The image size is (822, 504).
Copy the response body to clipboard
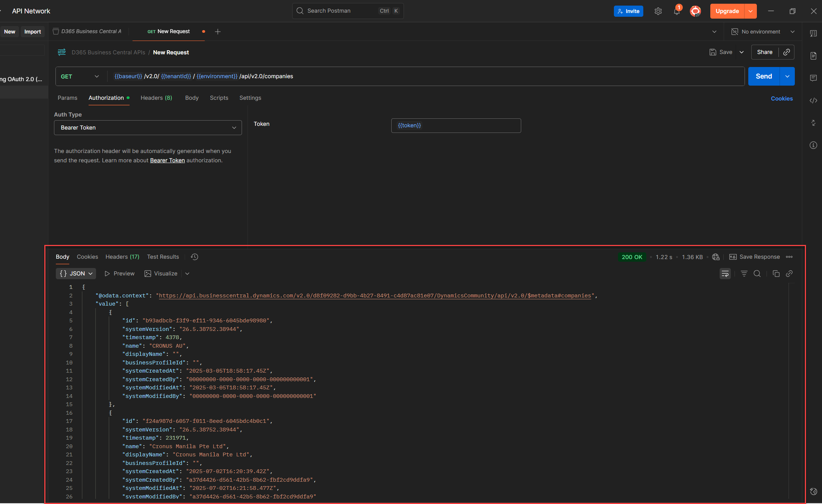776,274
